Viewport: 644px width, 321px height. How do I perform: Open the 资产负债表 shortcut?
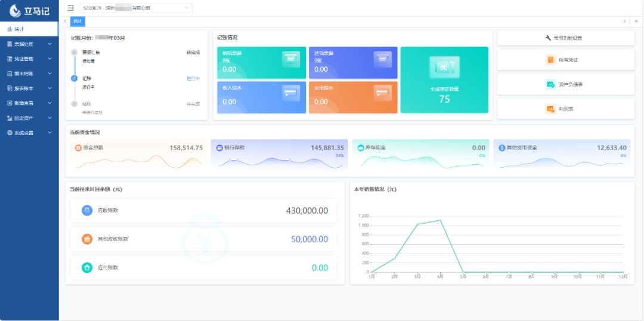(x=566, y=84)
